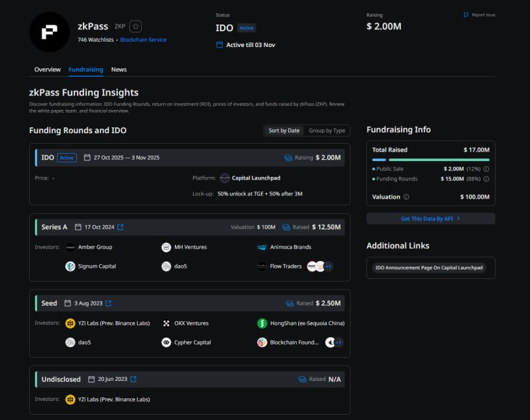Click the Get This Data By API link
The width and height of the screenshot is (530, 420).
[431, 218]
